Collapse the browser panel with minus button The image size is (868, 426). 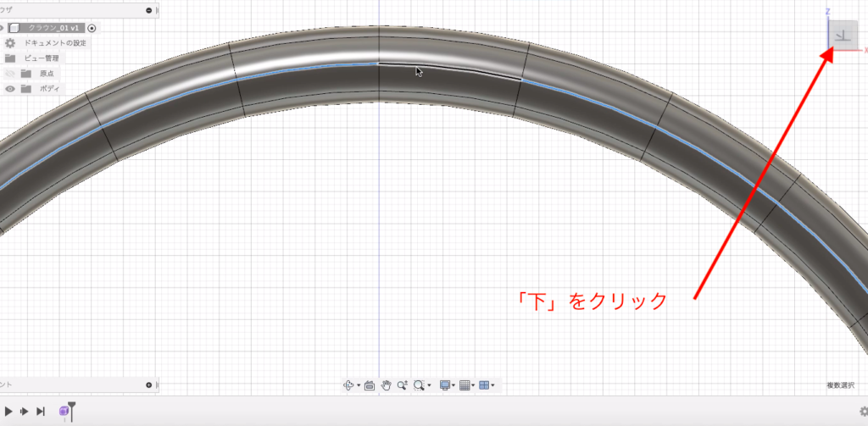[x=149, y=10]
